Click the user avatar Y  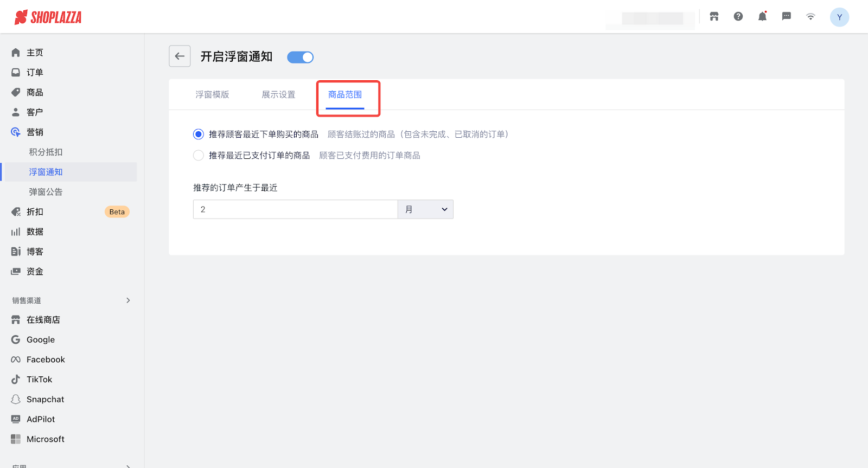839,17
